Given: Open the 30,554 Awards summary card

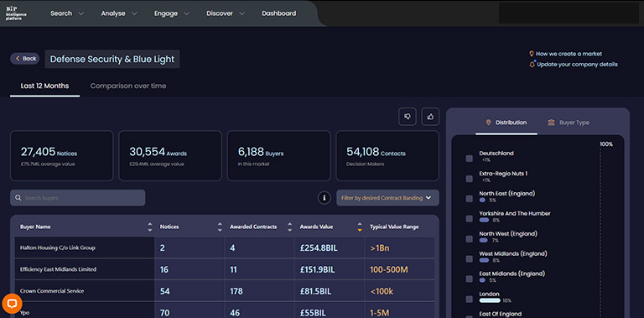Looking at the screenshot, I should [170, 156].
